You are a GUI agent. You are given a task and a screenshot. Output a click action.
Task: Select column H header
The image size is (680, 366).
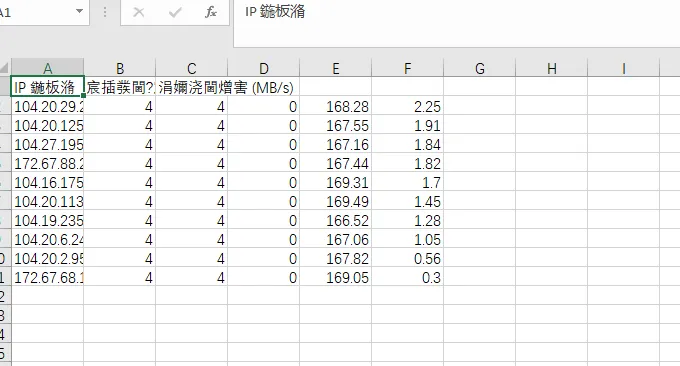point(552,68)
